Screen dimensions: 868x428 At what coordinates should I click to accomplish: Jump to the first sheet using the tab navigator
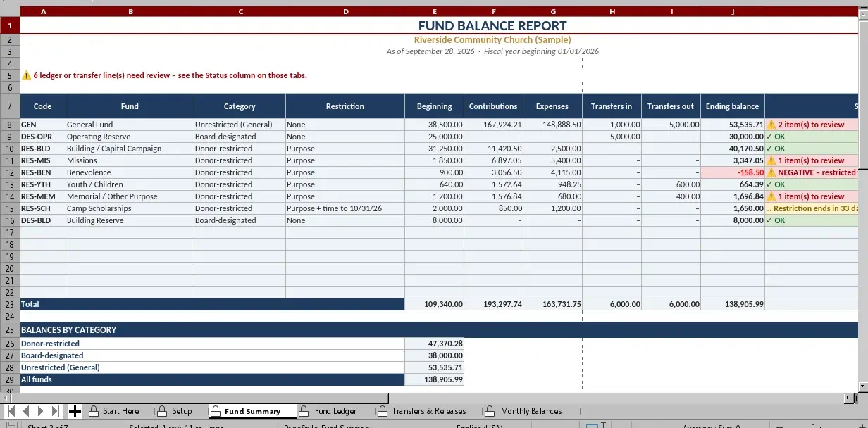[x=11, y=411]
